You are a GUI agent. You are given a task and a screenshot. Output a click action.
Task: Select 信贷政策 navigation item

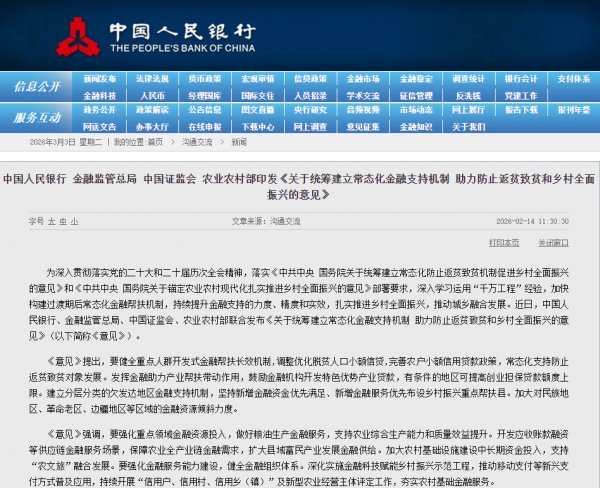(310, 79)
